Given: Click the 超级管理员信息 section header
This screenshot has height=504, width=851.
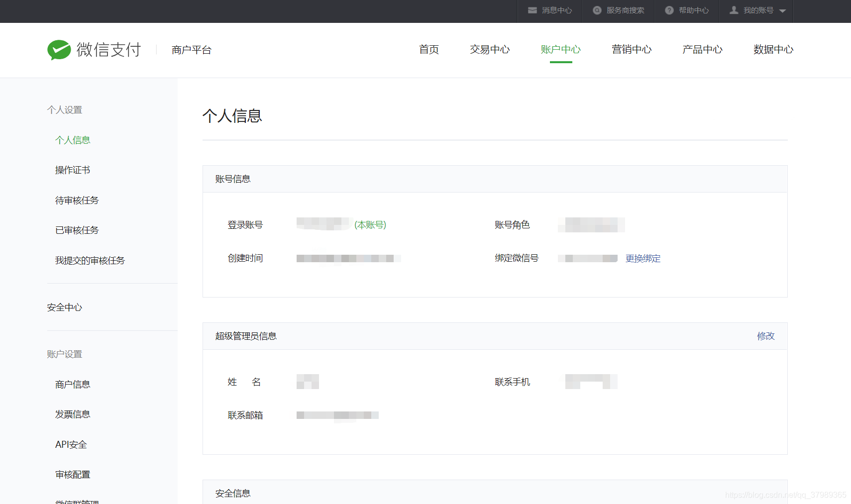Looking at the screenshot, I should [x=246, y=336].
